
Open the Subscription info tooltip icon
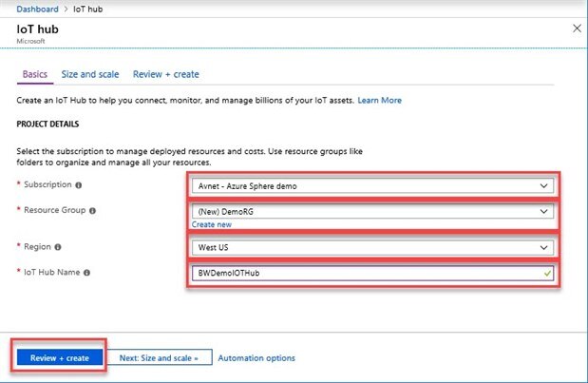tap(79, 185)
